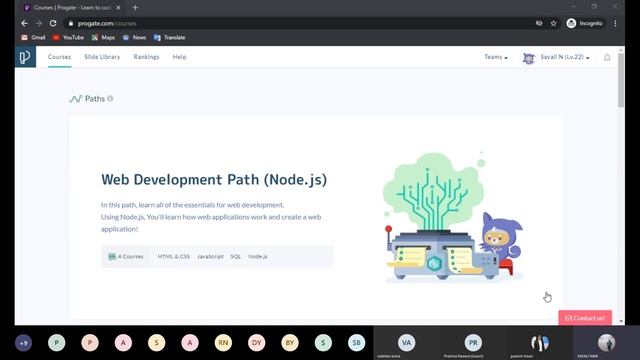640x360 pixels.
Task: Click the path illustration with ninja cat
Action: [x=452, y=216]
